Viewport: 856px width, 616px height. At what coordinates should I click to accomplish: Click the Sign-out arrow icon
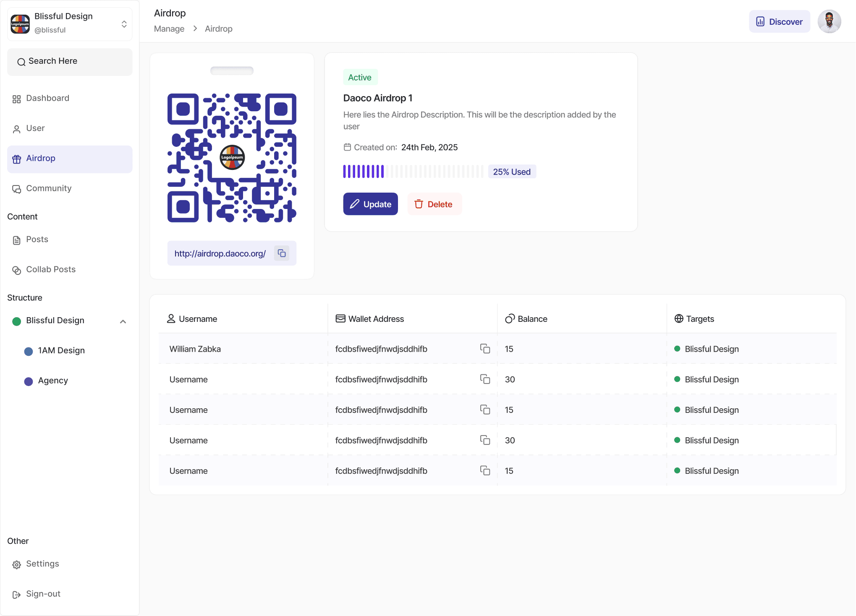pyautogui.click(x=16, y=595)
